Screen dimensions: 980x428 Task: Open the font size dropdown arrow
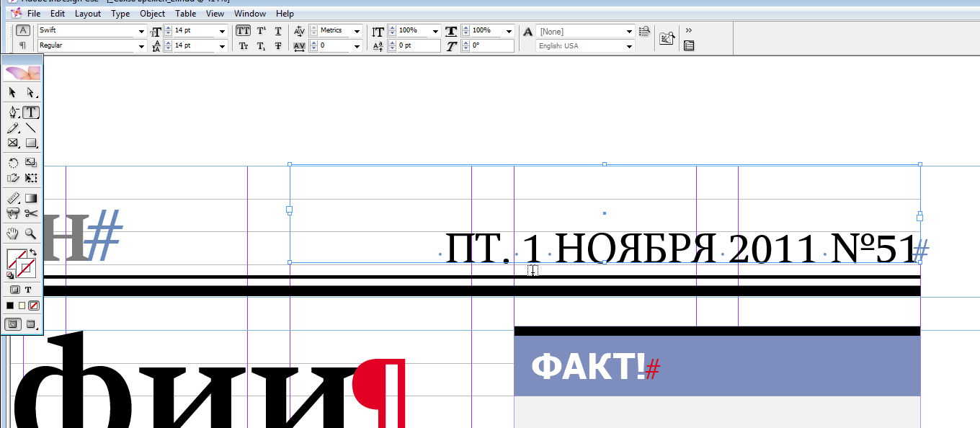click(x=223, y=31)
